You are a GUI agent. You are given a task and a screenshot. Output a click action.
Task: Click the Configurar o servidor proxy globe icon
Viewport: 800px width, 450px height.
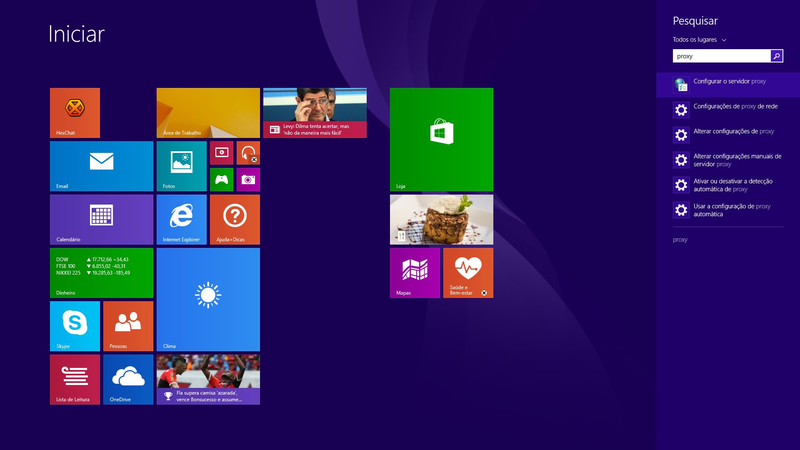[x=681, y=85]
